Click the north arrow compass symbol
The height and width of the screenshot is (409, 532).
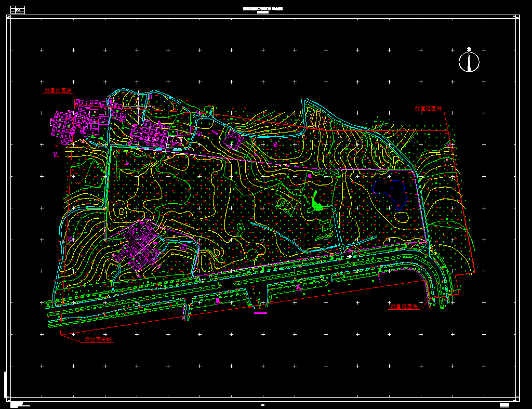(469, 62)
